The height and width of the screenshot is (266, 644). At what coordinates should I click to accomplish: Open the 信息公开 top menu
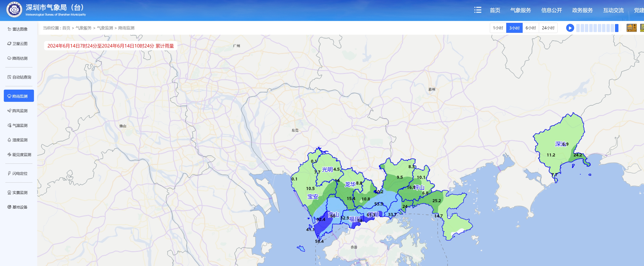point(551,10)
